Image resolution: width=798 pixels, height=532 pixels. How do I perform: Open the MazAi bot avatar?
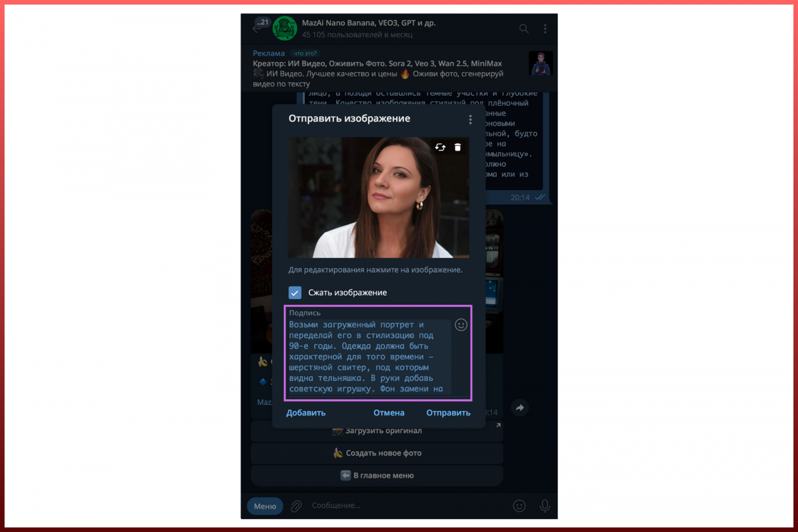285,28
